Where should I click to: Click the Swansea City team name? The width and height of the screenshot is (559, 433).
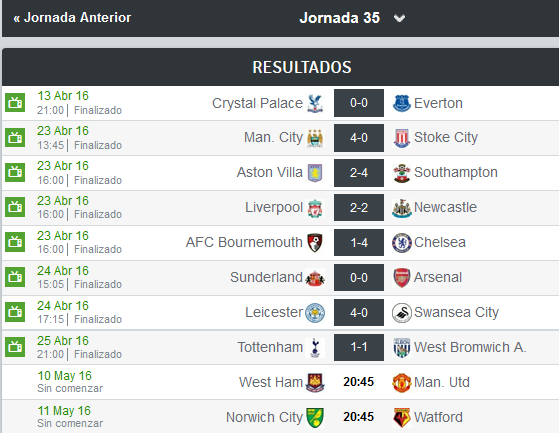pos(456,312)
